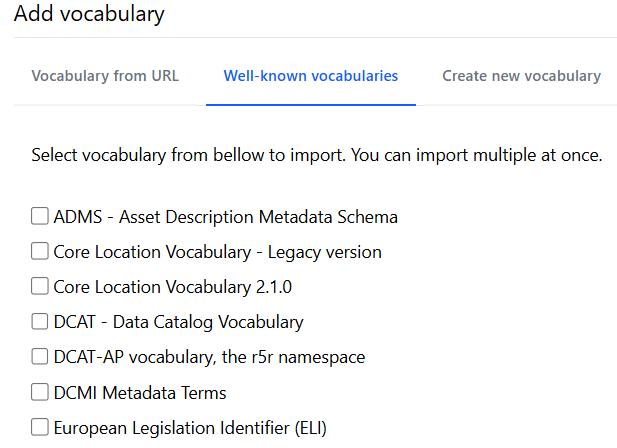
Task: Check the DCAT-AP r5r namespace checkbox
Action: 40,357
